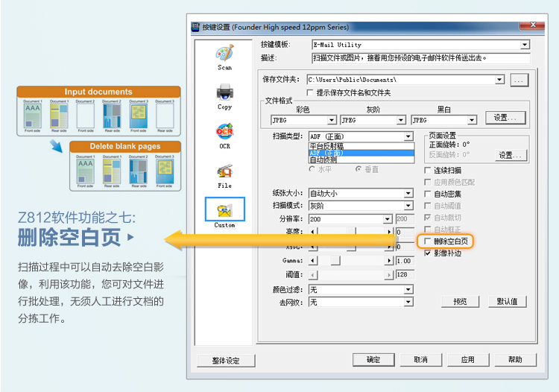Image resolution: width=559 pixels, height=392 pixels.
Task: Select the File scan icon
Action: 224,171
